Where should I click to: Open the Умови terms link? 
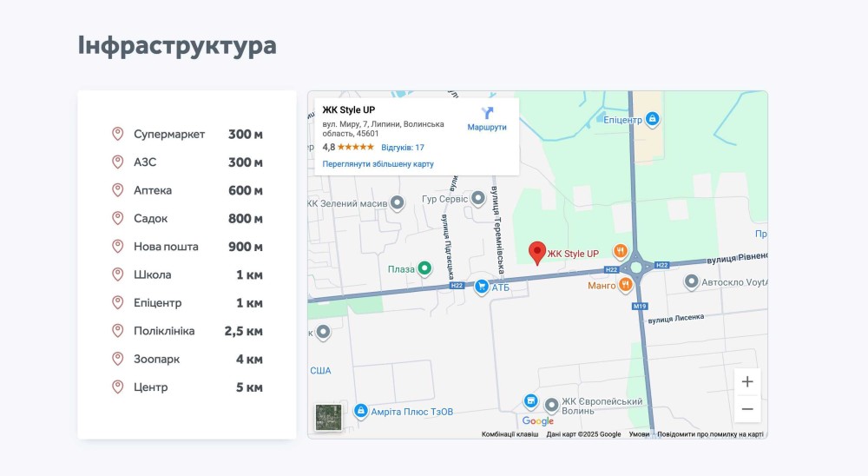coord(639,434)
